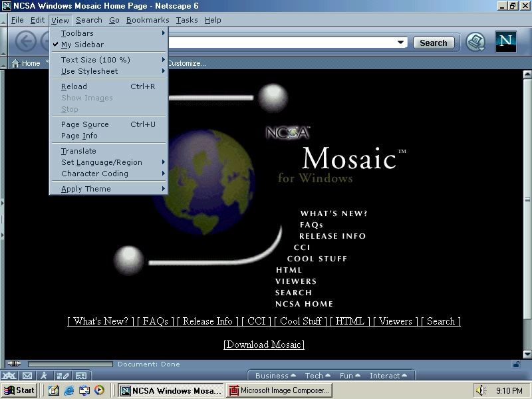Open the URL bar dropdown arrow

tap(400, 43)
